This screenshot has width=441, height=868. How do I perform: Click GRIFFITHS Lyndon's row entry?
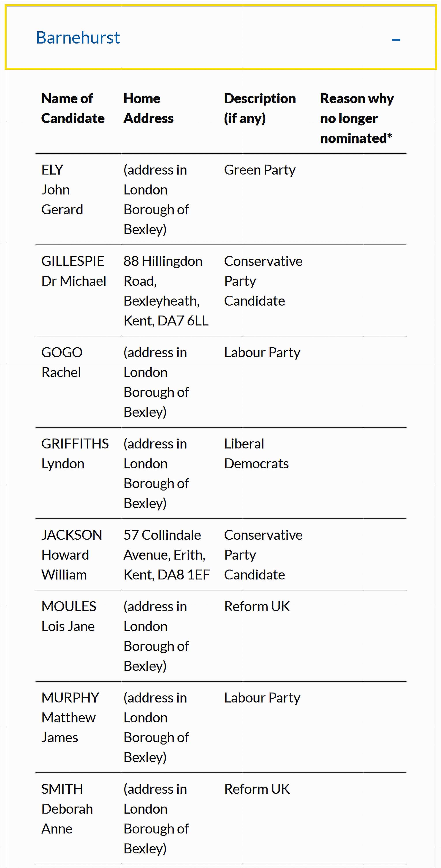(x=75, y=453)
